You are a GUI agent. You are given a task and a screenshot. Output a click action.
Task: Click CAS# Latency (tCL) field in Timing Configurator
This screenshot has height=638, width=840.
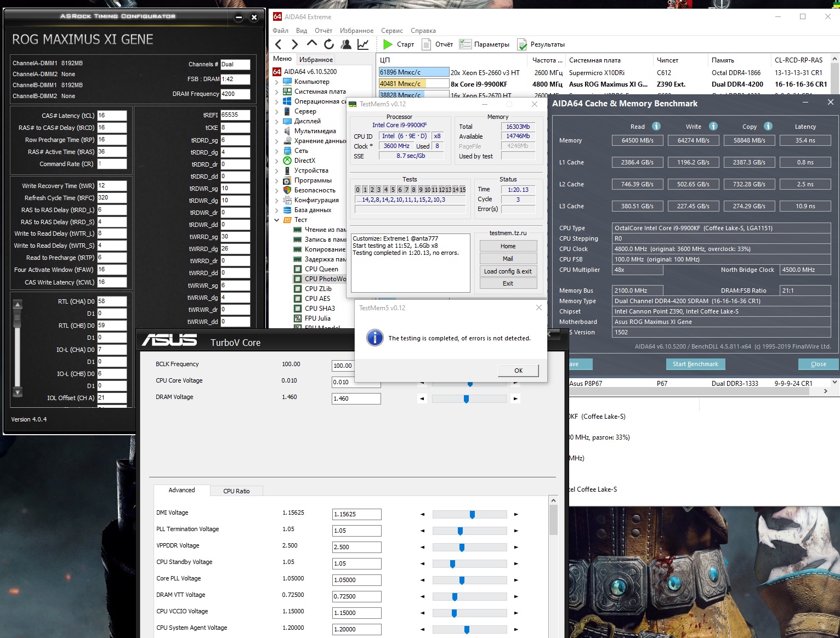[x=112, y=116]
